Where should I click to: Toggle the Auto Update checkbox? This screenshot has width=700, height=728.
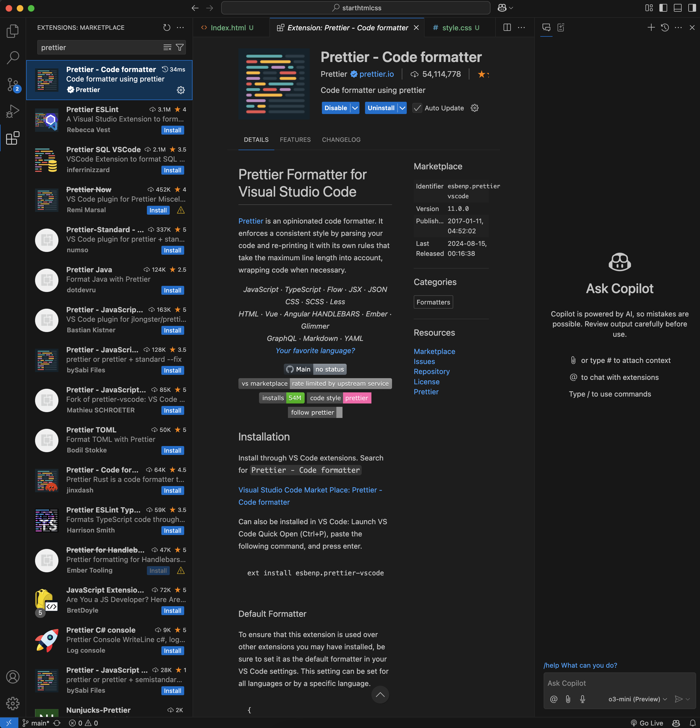coord(417,108)
